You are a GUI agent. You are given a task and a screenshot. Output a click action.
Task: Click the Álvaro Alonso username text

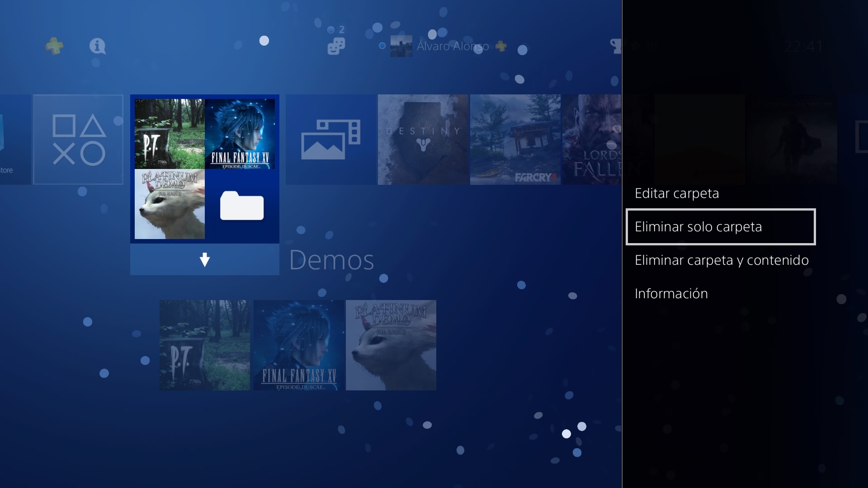(x=453, y=46)
